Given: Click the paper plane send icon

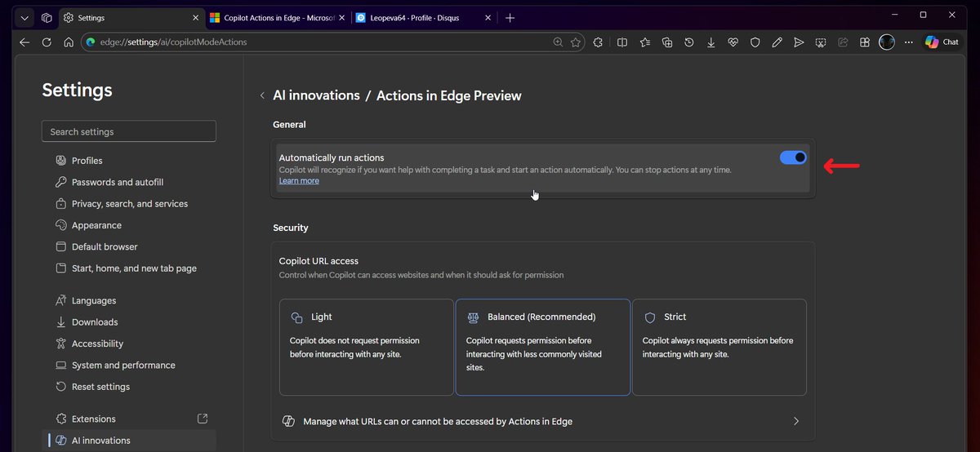Looking at the screenshot, I should [x=799, y=42].
